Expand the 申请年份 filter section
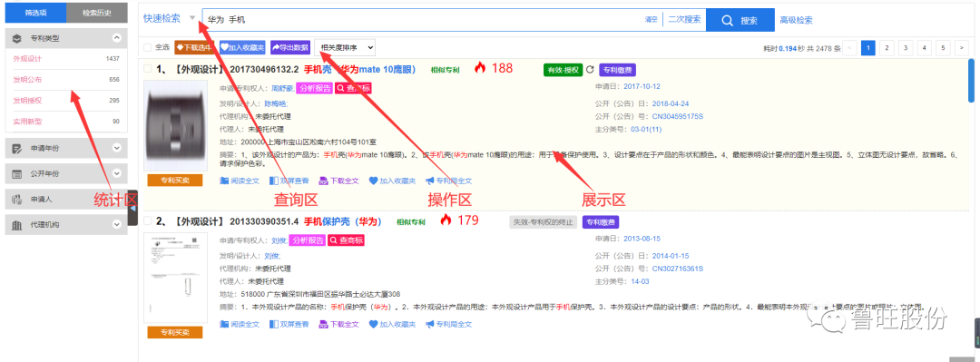Image resolution: width=980 pixels, height=362 pixels. (x=116, y=148)
